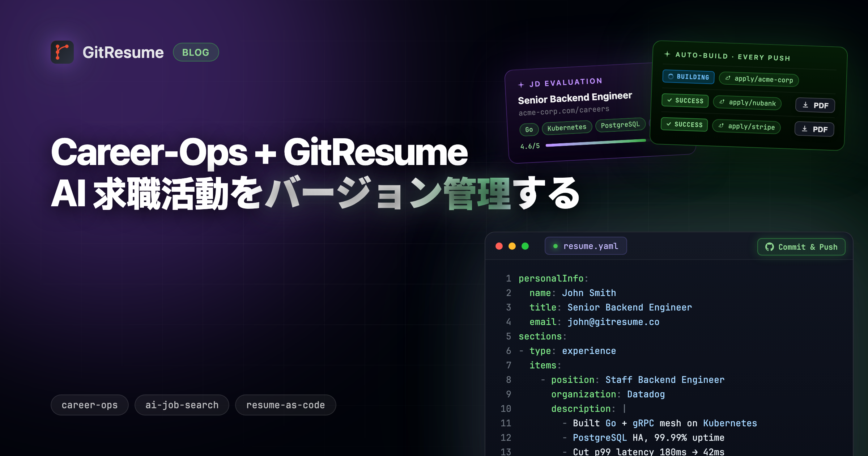Click the red close window dot
868x456 pixels.
point(499,246)
